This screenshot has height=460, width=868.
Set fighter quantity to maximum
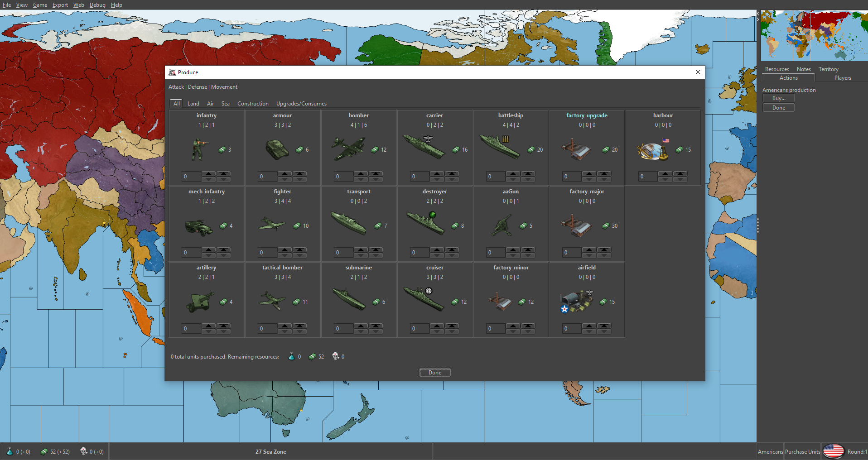click(x=300, y=250)
